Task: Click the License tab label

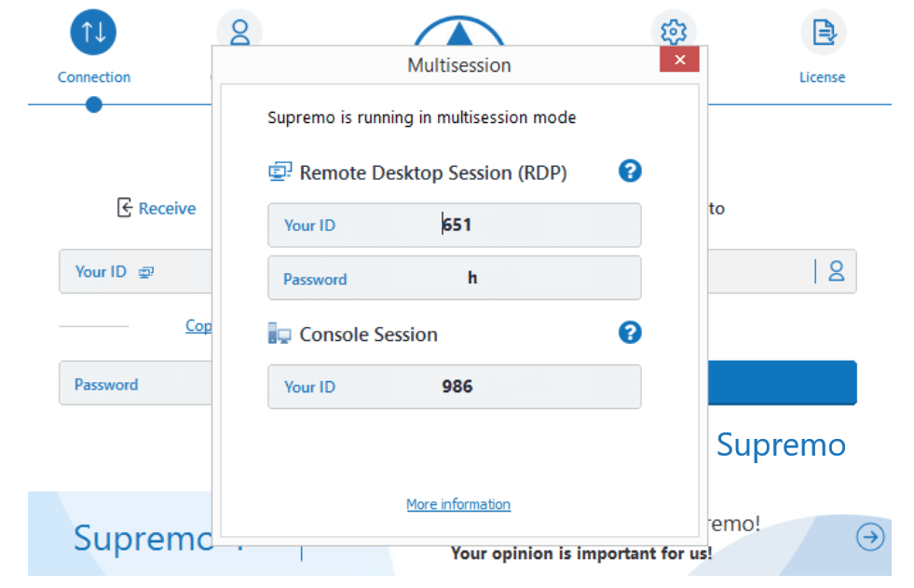Action: point(822,77)
